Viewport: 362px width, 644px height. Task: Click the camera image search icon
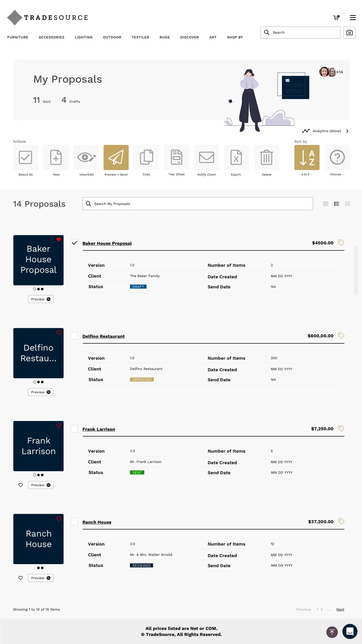pos(349,32)
